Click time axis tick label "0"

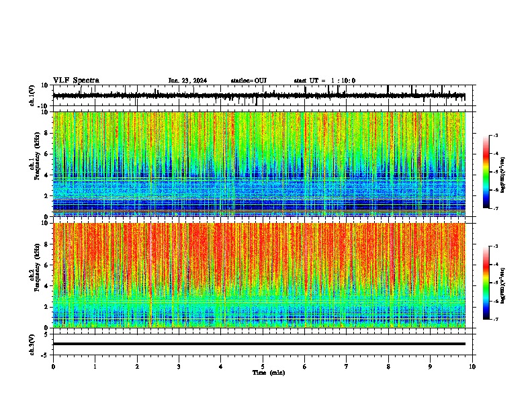pos(53,367)
